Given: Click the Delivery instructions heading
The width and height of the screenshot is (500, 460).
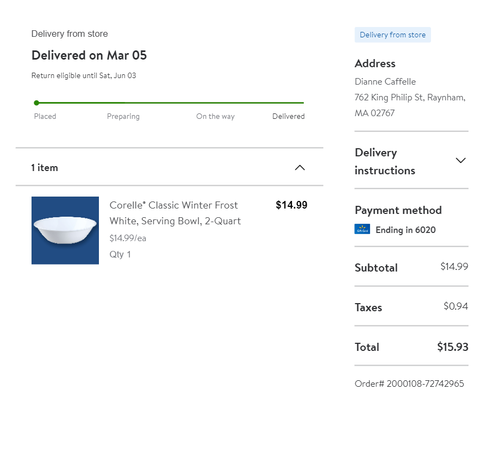Looking at the screenshot, I should point(385,161).
